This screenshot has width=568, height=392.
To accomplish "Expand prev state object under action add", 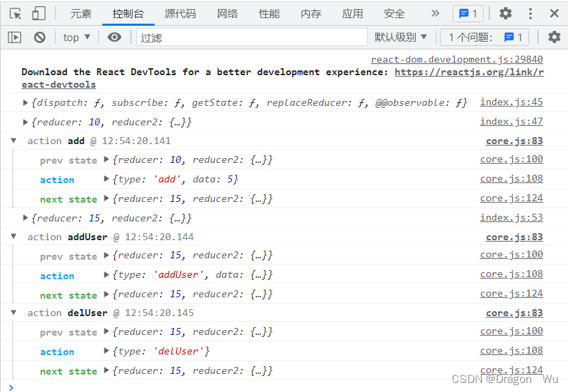I will (x=106, y=159).
